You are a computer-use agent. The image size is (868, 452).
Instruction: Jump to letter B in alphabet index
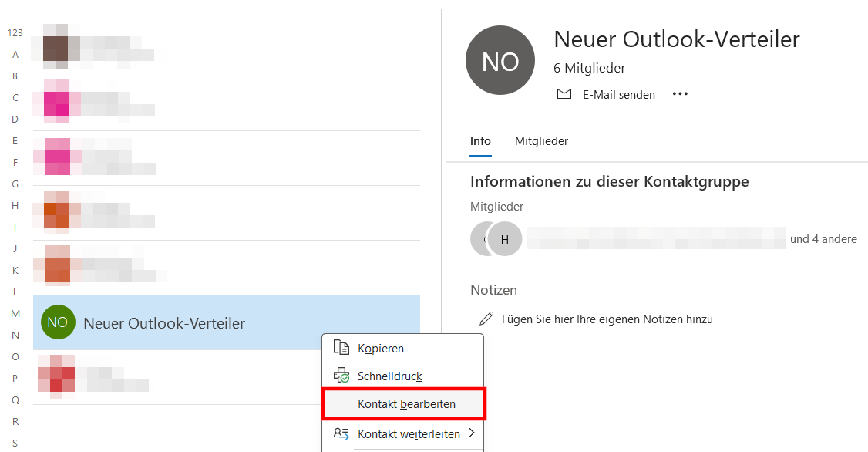(x=15, y=76)
